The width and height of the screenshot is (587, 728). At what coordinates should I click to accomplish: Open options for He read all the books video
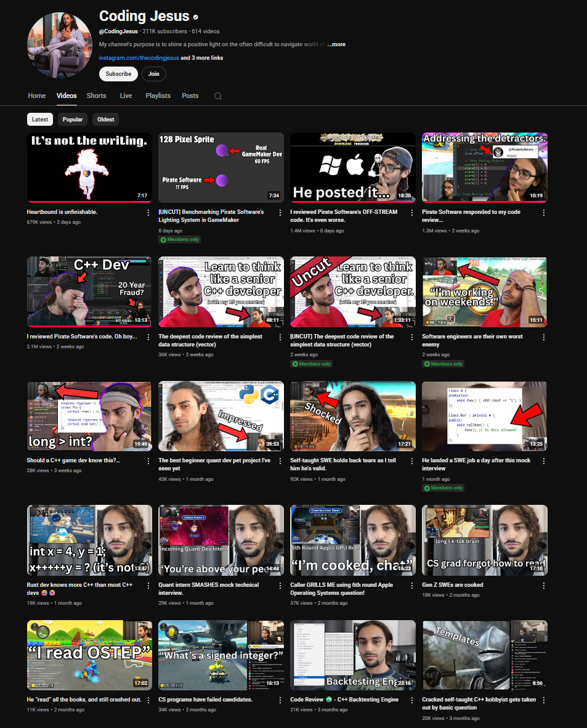[148, 700]
